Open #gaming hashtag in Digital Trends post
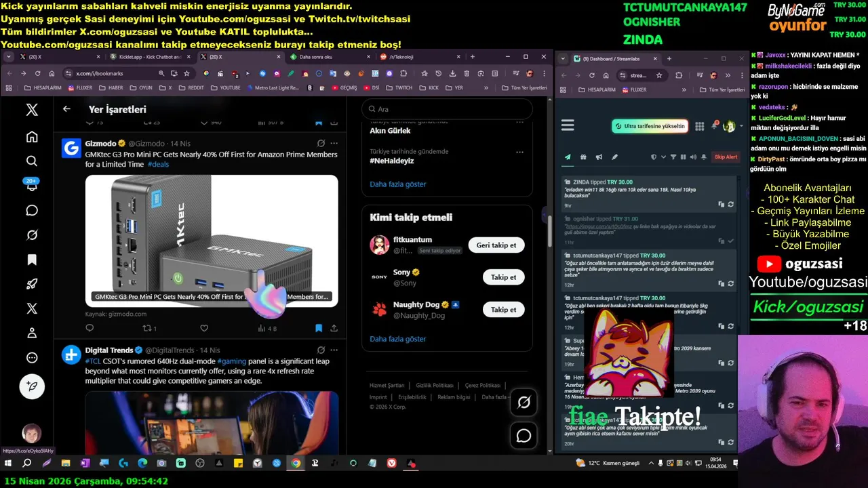868x488 pixels. pos(232,361)
